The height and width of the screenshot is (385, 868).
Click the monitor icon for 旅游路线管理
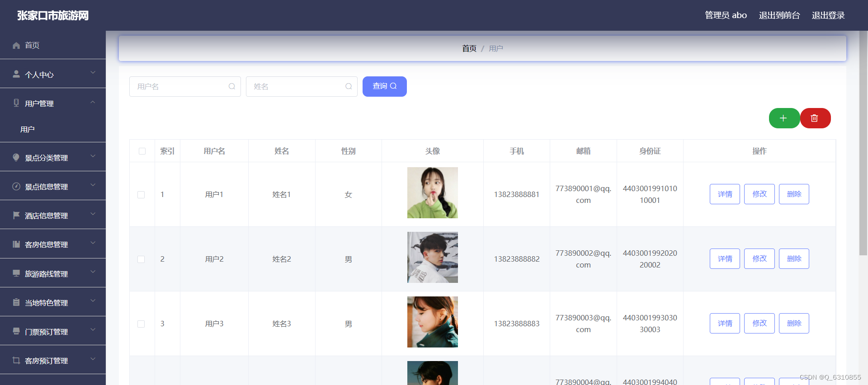pyautogui.click(x=16, y=273)
